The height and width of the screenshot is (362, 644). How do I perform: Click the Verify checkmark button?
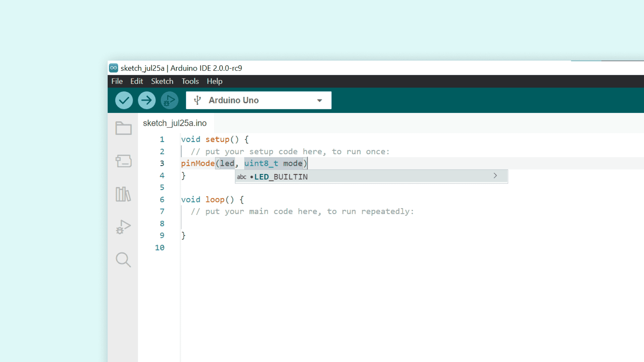point(124,100)
